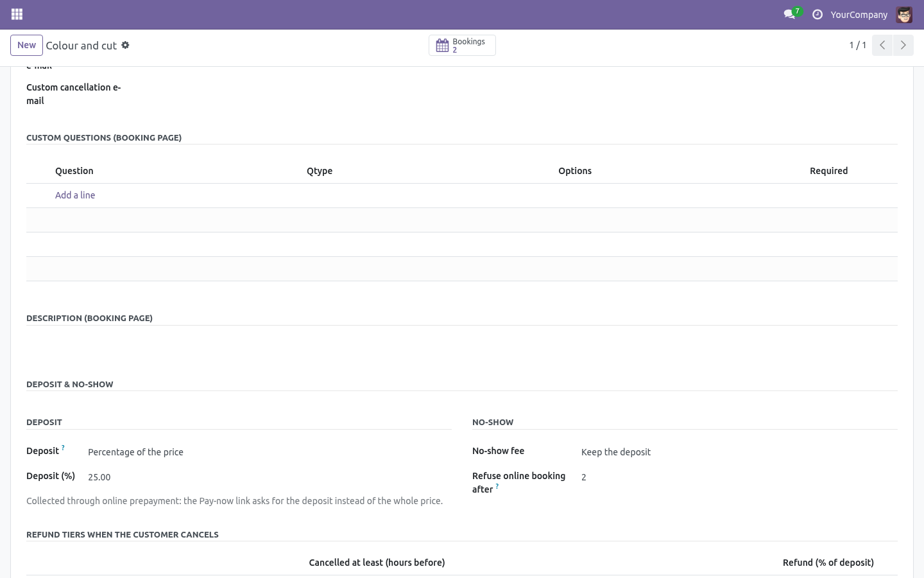
Task: Open the Deposit type dropdown
Action: coord(269,452)
